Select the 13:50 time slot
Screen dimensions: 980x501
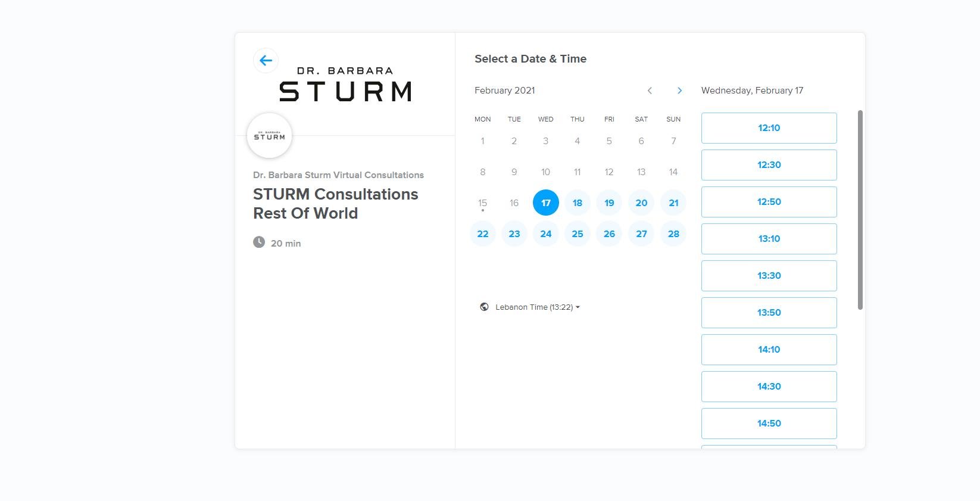click(x=769, y=313)
